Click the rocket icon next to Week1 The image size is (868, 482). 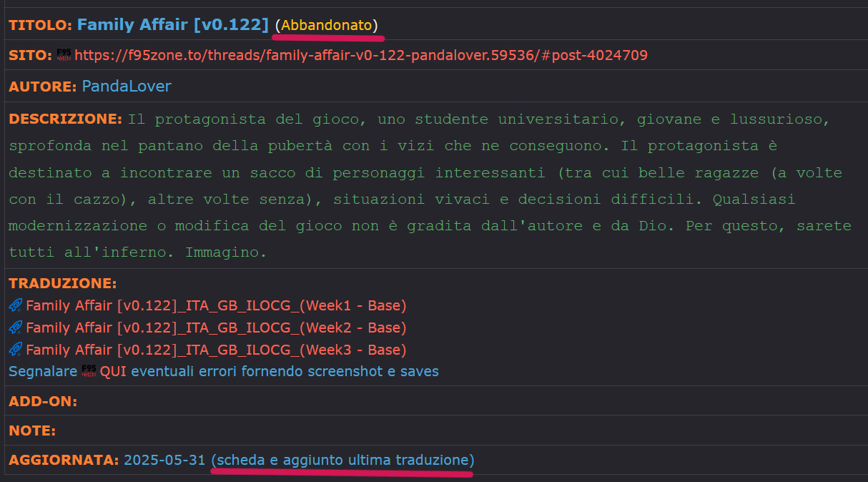point(16,306)
